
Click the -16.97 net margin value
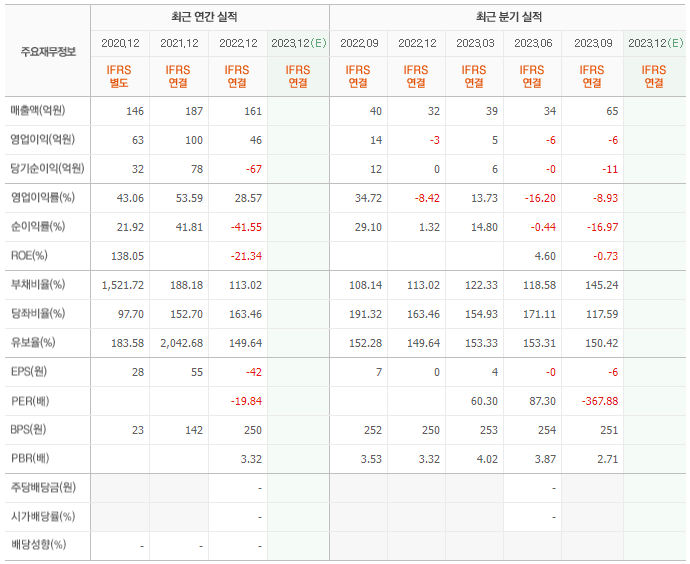tap(602, 227)
